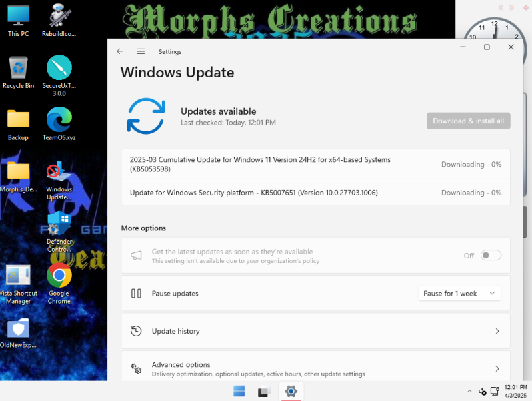Screen dimensions: 532x401
Task: Toggle the get latest updates switch
Action: click(491, 255)
